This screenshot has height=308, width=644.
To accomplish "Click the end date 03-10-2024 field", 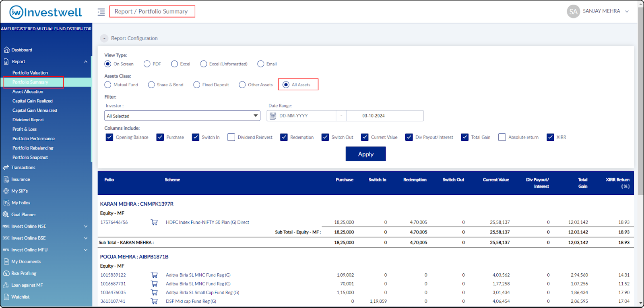I will point(384,116).
